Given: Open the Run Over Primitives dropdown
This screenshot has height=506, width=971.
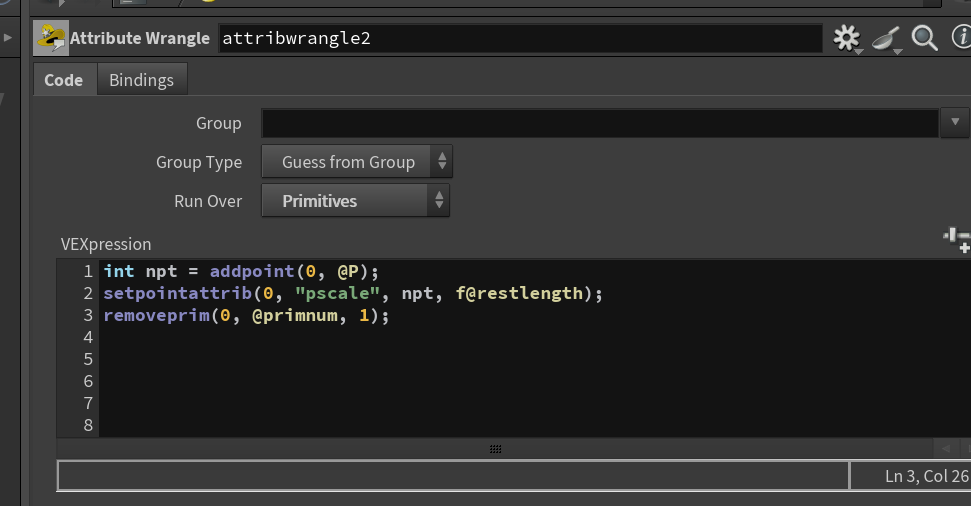Looking at the screenshot, I should 355,201.
